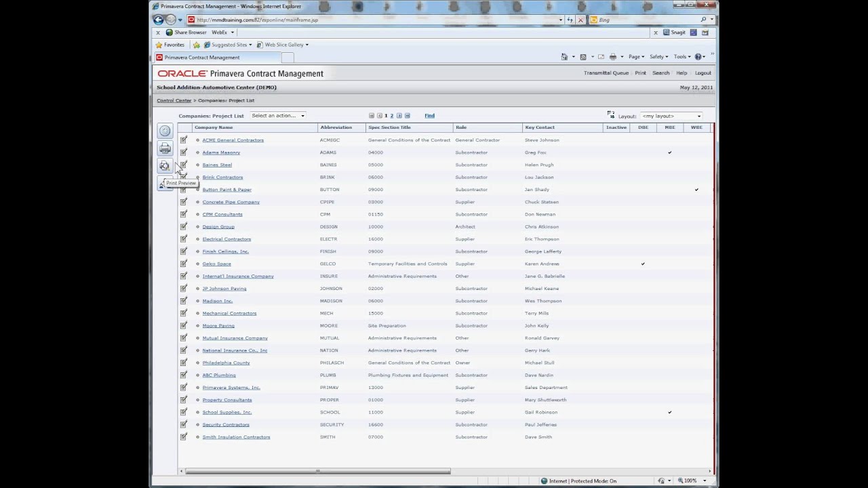Click the browser Back button
Screen dimensions: 868x488
[x=159, y=20]
